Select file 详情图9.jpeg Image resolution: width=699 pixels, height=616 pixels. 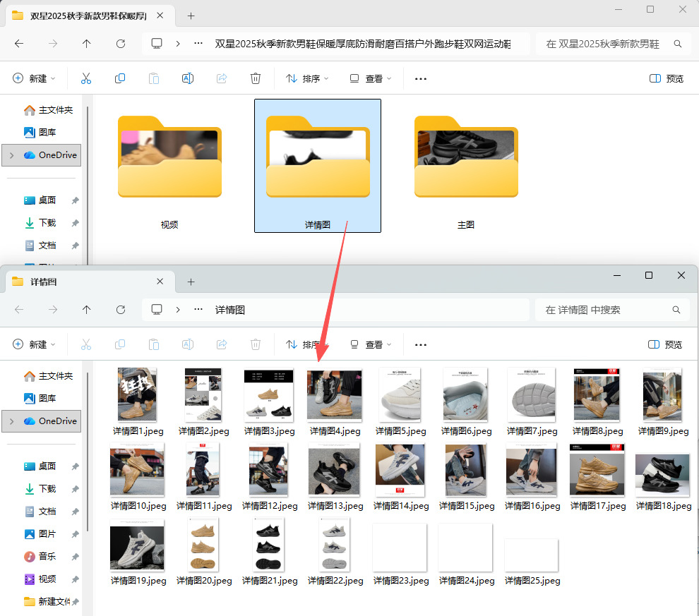pos(663,401)
